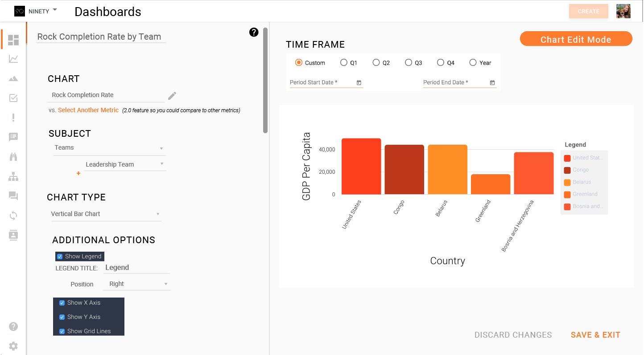Viewport: 644px width, 355px height.
Task: Toggle the Show Grid Lines checkbox
Action: (x=62, y=331)
